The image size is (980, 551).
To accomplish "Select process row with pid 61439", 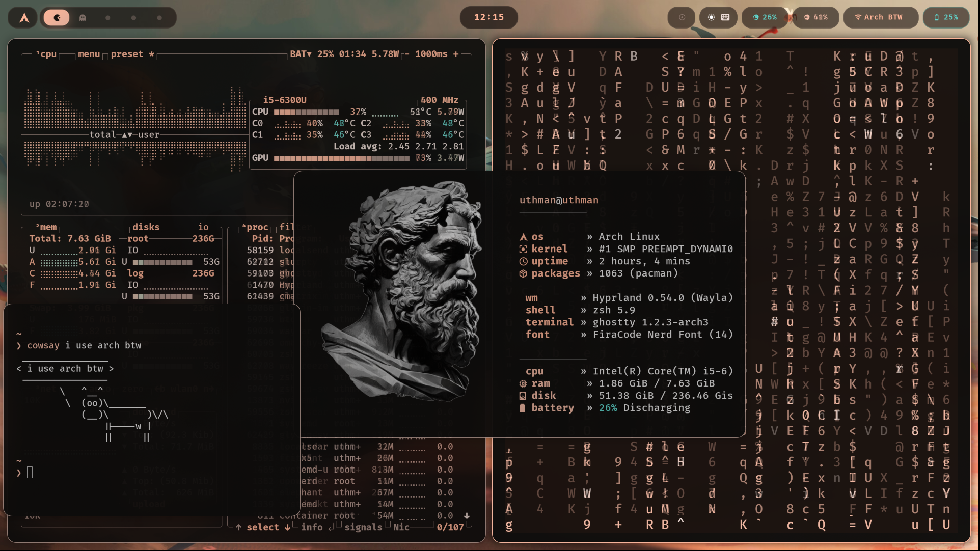I will coord(270,296).
